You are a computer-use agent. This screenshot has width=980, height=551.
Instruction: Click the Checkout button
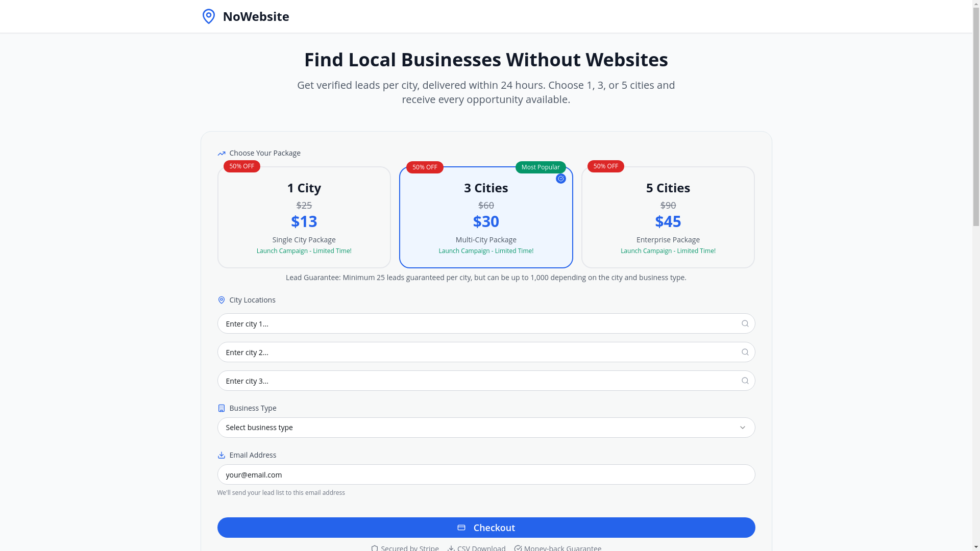click(486, 528)
